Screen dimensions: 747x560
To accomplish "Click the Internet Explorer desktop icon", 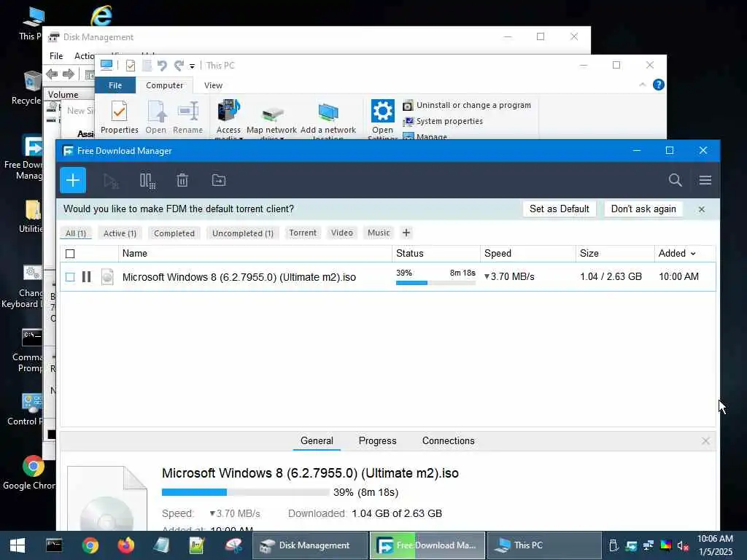I will click(101, 16).
